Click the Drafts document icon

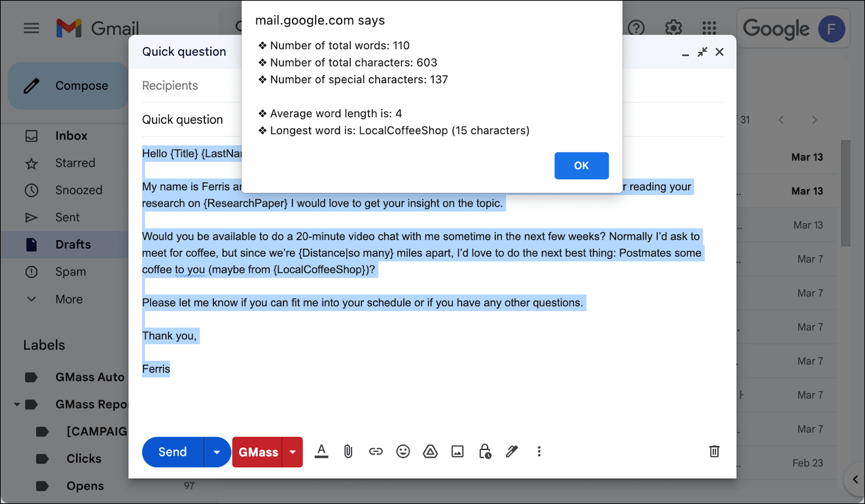32,245
